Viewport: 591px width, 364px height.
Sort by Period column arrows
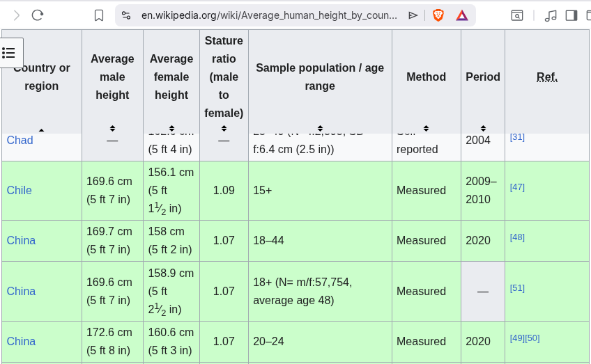tap(483, 128)
